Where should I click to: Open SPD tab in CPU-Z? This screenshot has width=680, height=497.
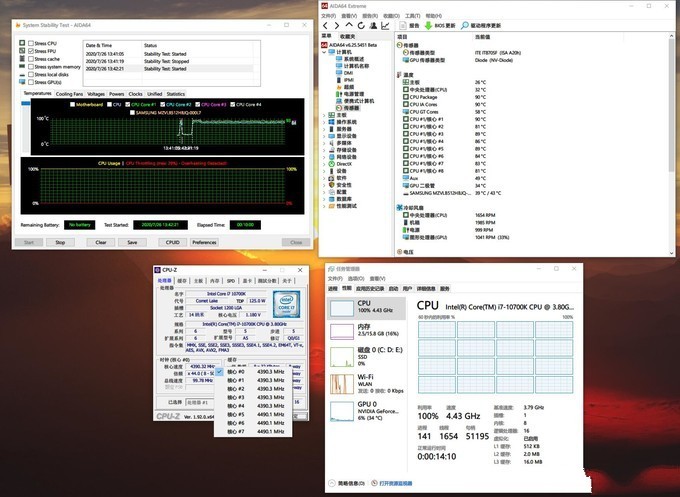(x=231, y=281)
